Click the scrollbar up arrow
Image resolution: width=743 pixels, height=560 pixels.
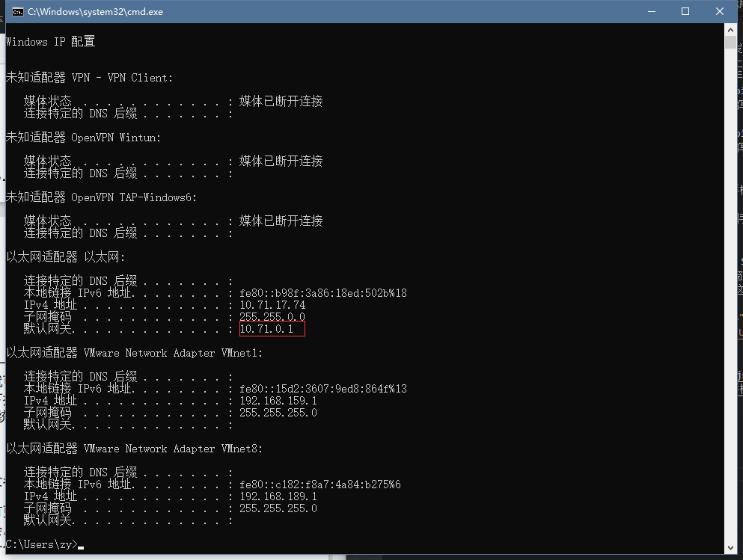pyautogui.click(x=731, y=30)
